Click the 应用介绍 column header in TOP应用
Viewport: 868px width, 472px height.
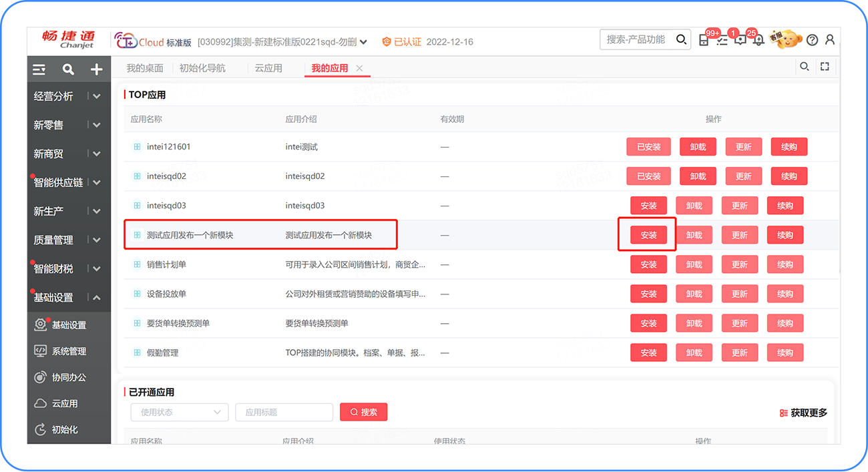pyautogui.click(x=301, y=119)
